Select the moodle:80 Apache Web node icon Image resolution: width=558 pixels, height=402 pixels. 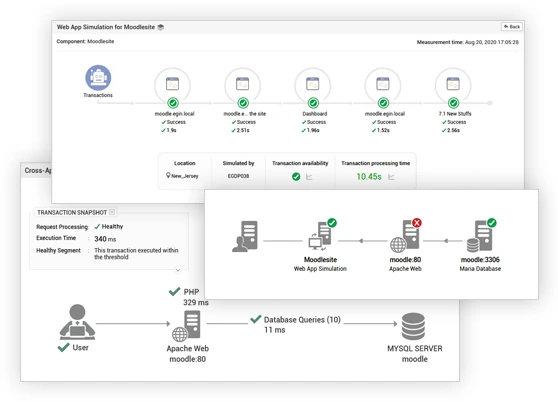click(406, 236)
